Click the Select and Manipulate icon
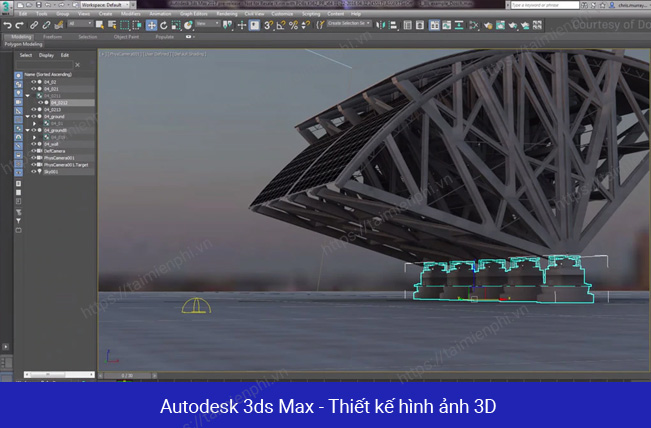The image size is (651, 428). 242,25
